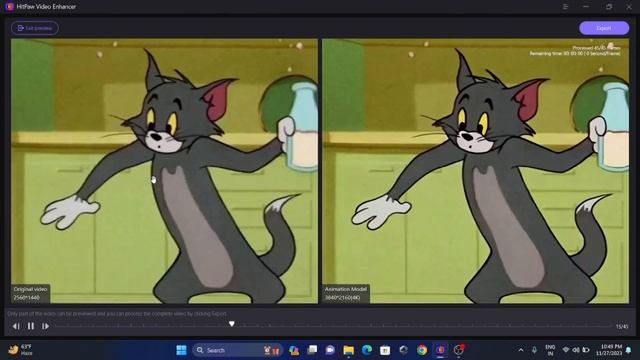
Task: Open File Explorer from the taskbar
Action: tap(349, 350)
